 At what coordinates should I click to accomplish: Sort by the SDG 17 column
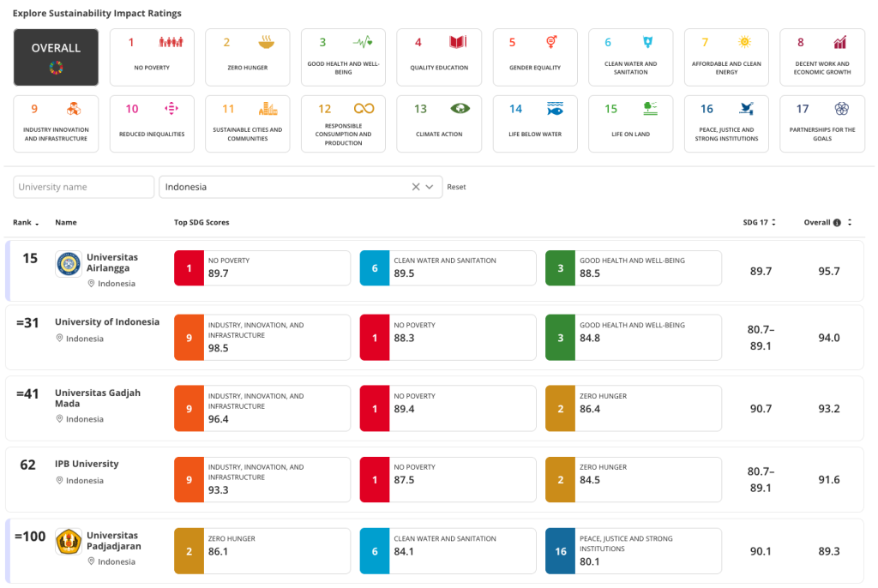[x=760, y=222]
